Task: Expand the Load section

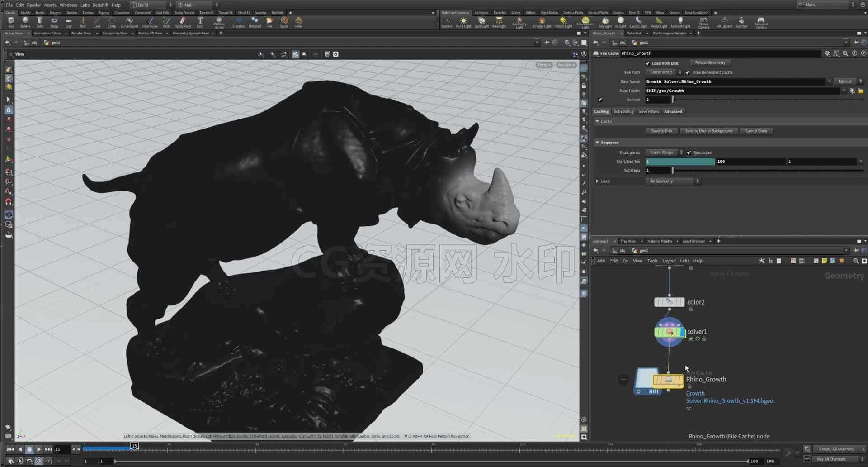Action: [x=597, y=181]
